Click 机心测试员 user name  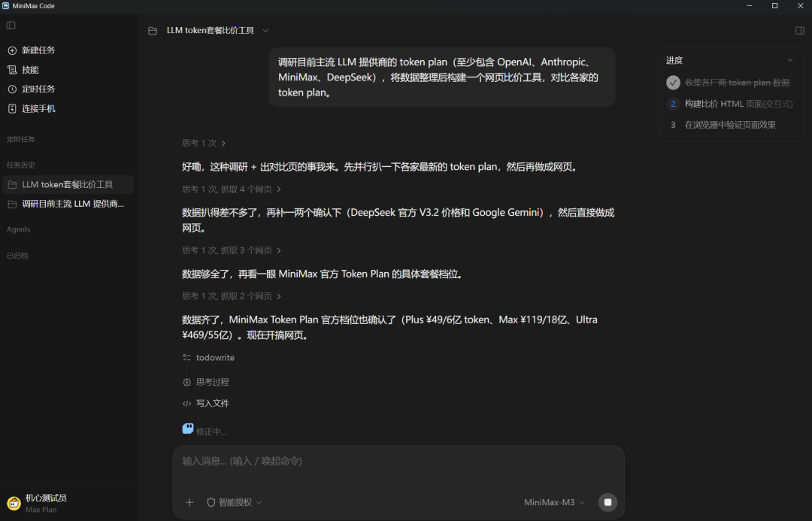coord(46,498)
